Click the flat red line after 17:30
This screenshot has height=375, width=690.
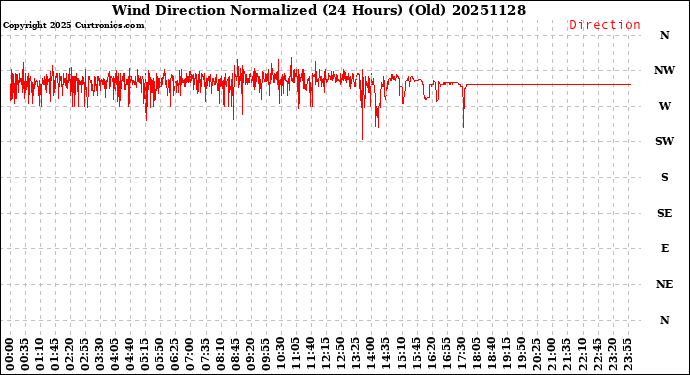coord(548,85)
